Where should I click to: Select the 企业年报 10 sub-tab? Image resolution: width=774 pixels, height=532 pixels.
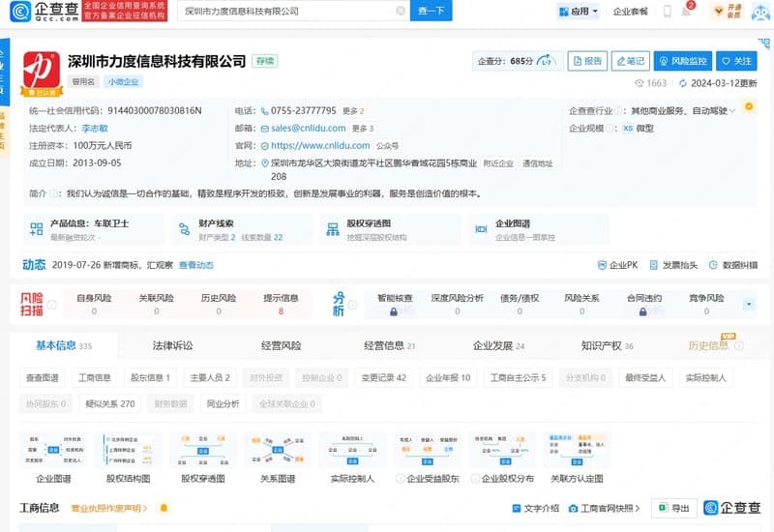coord(448,377)
